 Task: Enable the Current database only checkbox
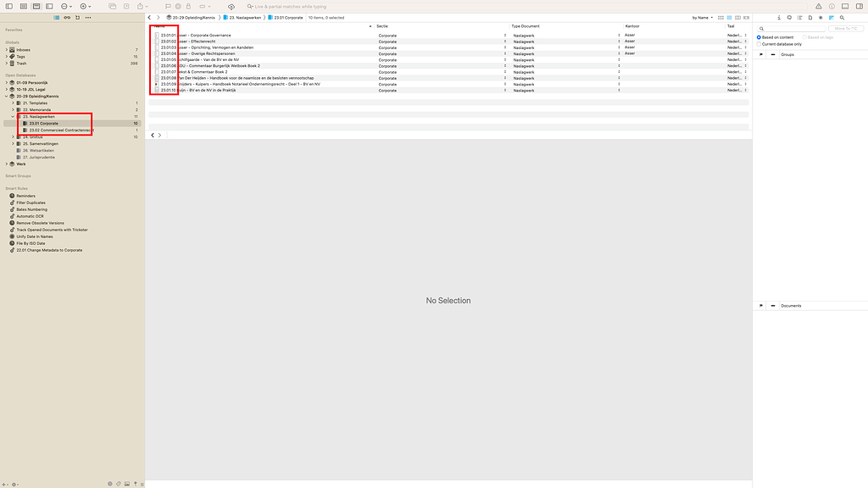pyautogui.click(x=760, y=43)
